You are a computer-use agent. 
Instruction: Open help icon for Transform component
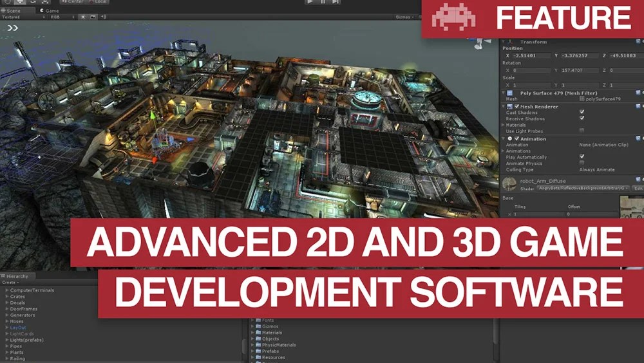(638, 41)
